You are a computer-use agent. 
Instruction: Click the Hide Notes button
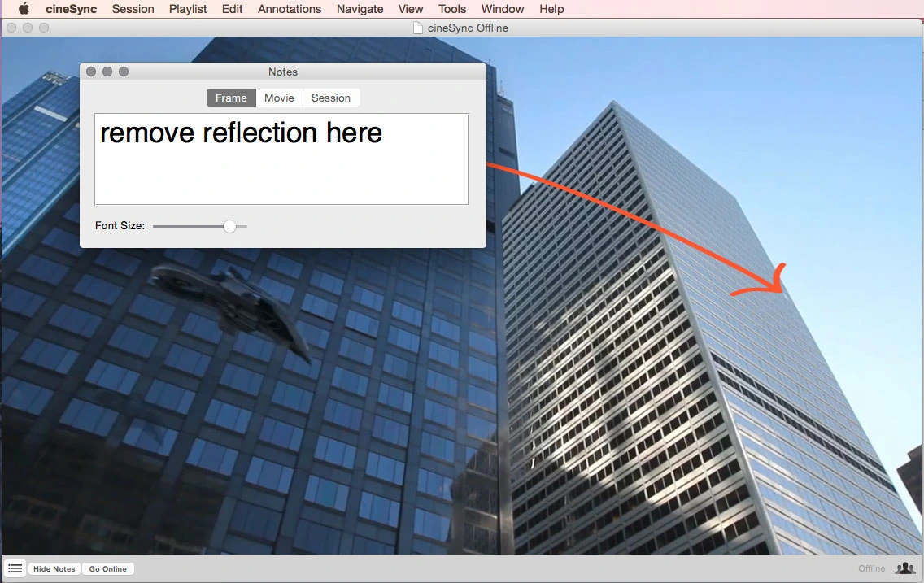(54, 569)
